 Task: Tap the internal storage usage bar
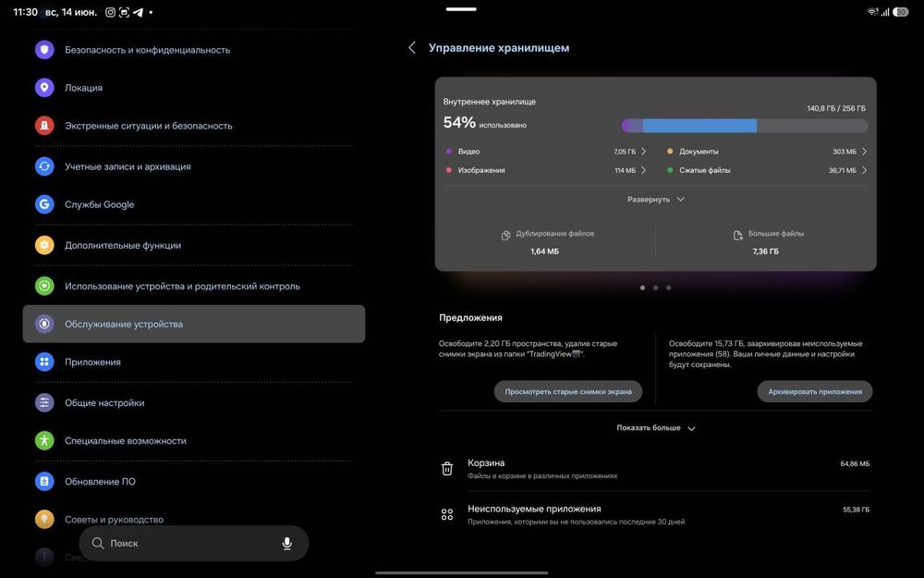(745, 125)
